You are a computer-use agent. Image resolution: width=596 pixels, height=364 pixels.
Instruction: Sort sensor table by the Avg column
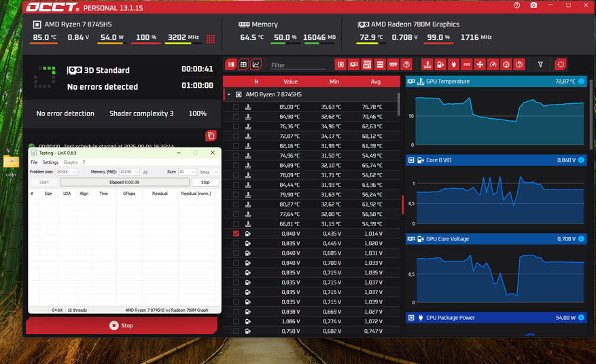click(375, 81)
